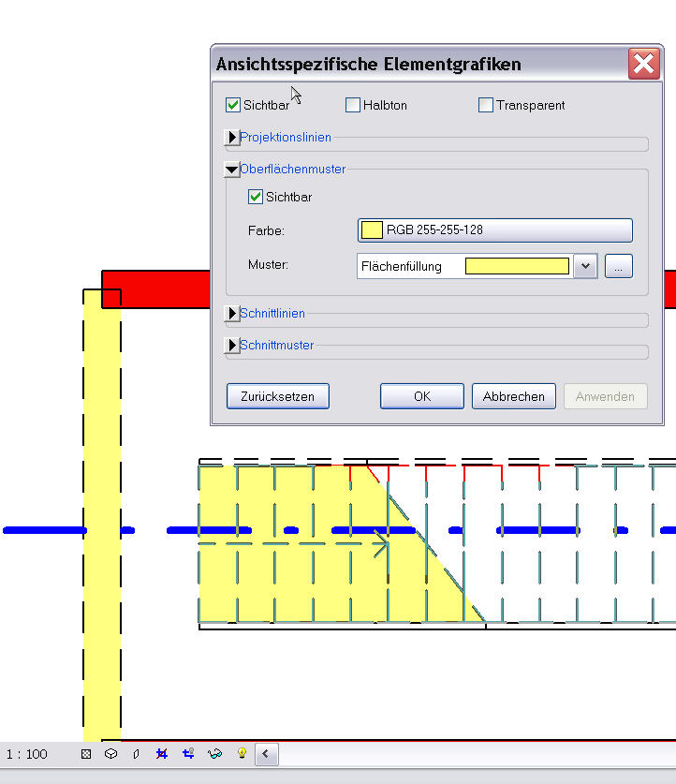Click the Projektionslinien link label

[286, 137]
